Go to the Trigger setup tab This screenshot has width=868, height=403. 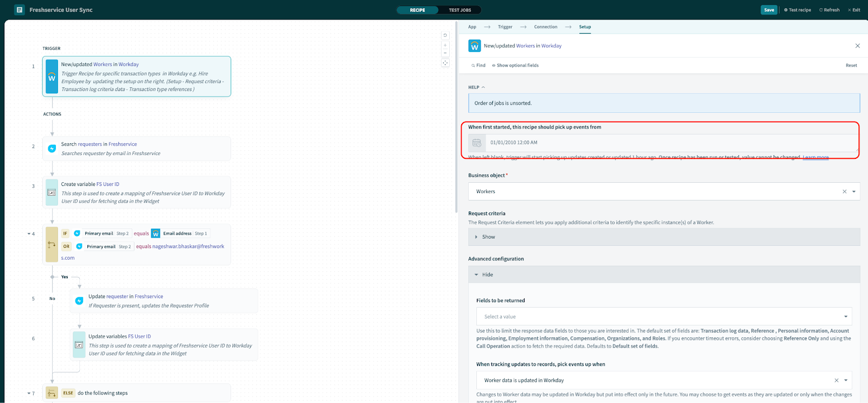(x=505, y=27)
